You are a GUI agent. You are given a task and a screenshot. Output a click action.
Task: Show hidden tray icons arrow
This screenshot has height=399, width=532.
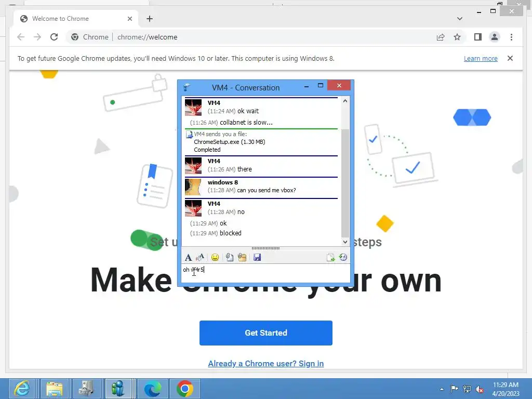[x=442, y=389]
